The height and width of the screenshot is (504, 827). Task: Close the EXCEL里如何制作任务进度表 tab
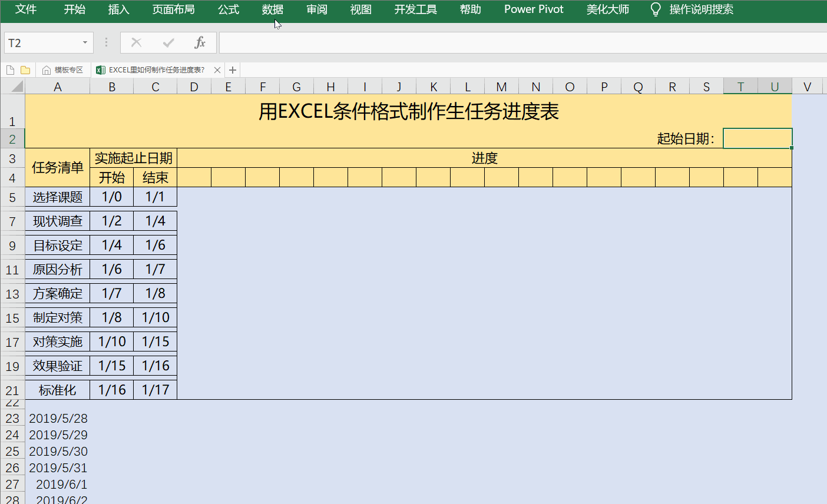pyautogui.click(x=217, y=69)
